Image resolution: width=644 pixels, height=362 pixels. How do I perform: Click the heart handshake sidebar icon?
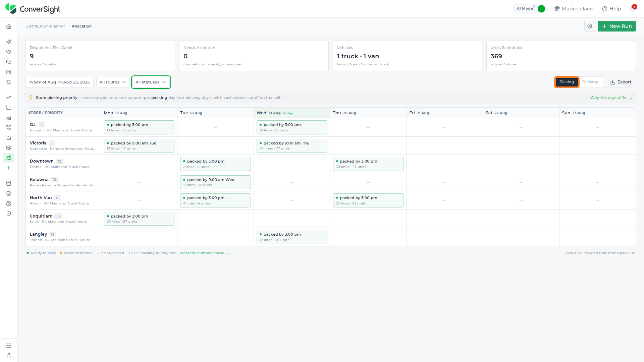click(x=9, y=52)
